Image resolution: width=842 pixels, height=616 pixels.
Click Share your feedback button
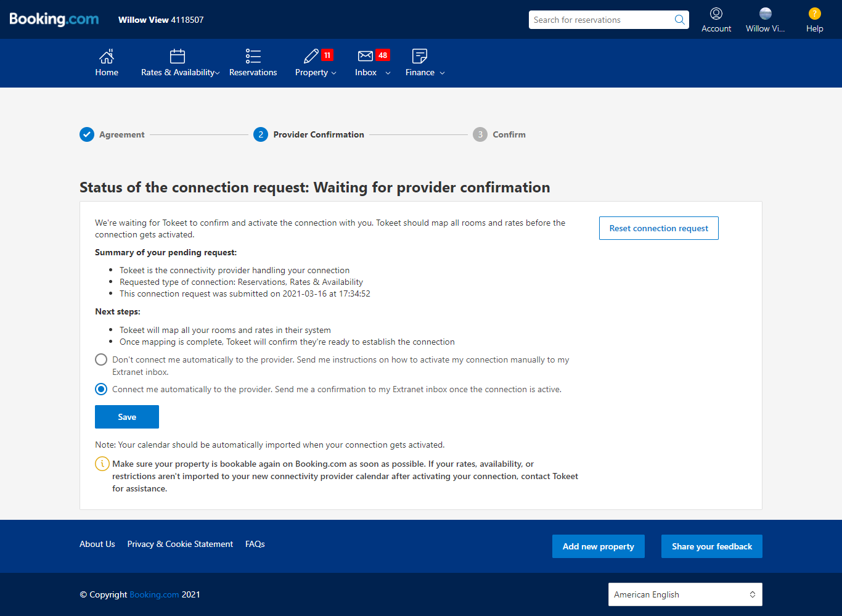[712, 546]
